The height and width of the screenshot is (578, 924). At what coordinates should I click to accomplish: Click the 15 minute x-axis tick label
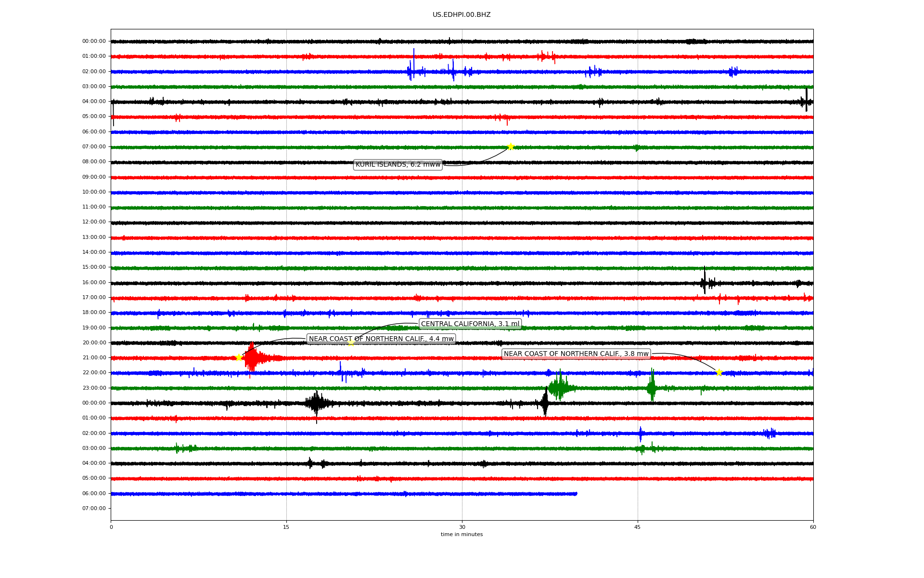[286, 527]
